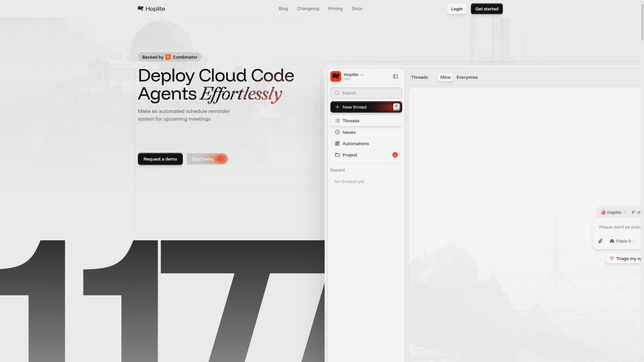This screenshot has width=644, height=362.
Task: Switch to the Everyones tab
Action: [467, 77]
